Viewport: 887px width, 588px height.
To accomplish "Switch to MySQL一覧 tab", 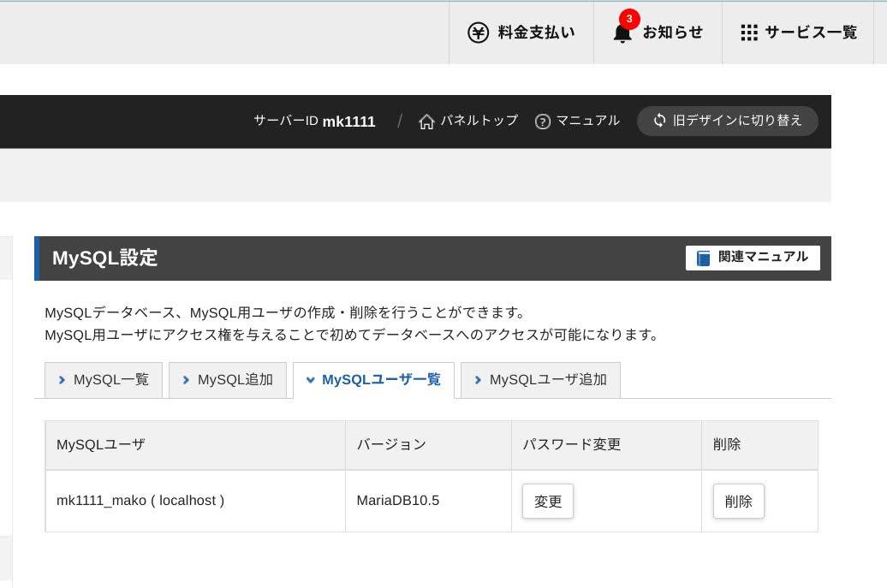I will (104, 380).
